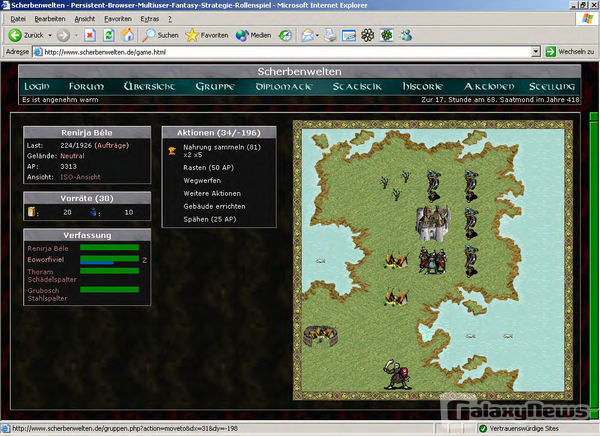Click the red Stop loading icon

coord(89,35)
